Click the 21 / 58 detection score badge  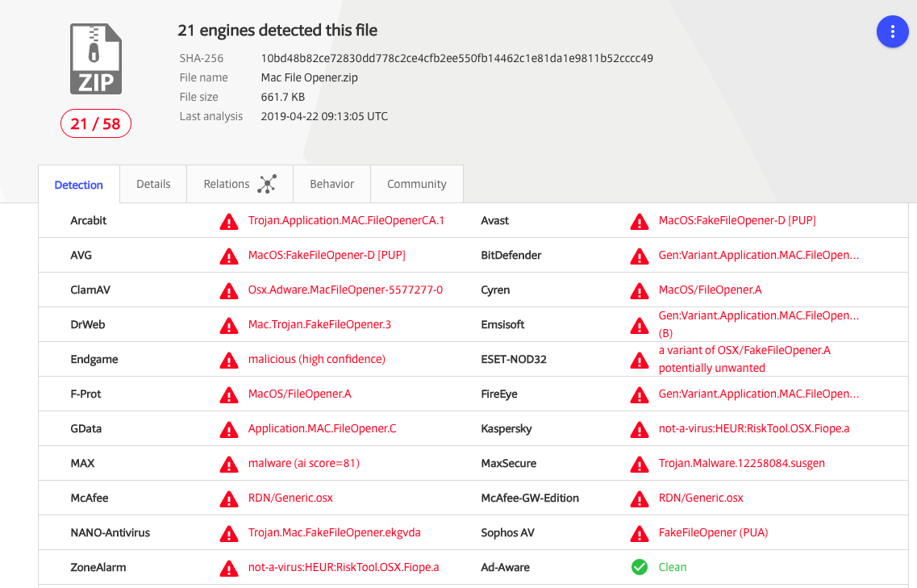click(x=96, y=123)
